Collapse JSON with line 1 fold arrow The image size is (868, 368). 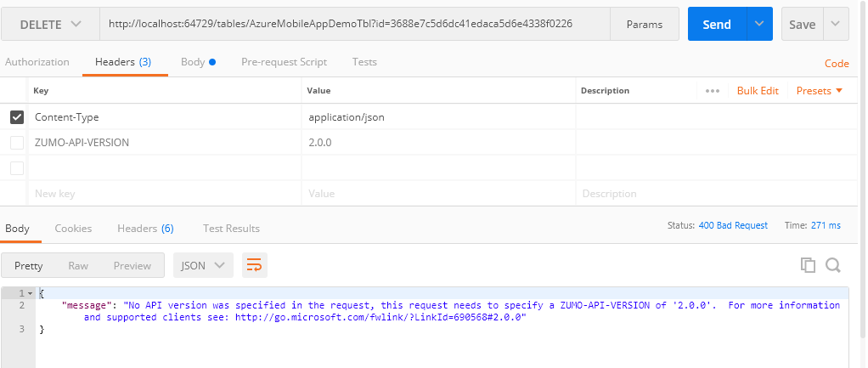[x=31, y=293]
